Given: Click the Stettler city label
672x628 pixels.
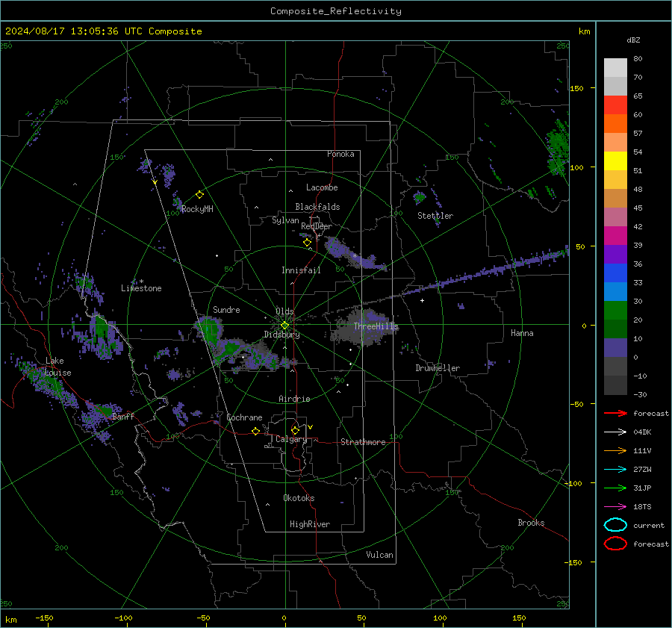Looking at the screenshot, I should (x=435, y=216).
